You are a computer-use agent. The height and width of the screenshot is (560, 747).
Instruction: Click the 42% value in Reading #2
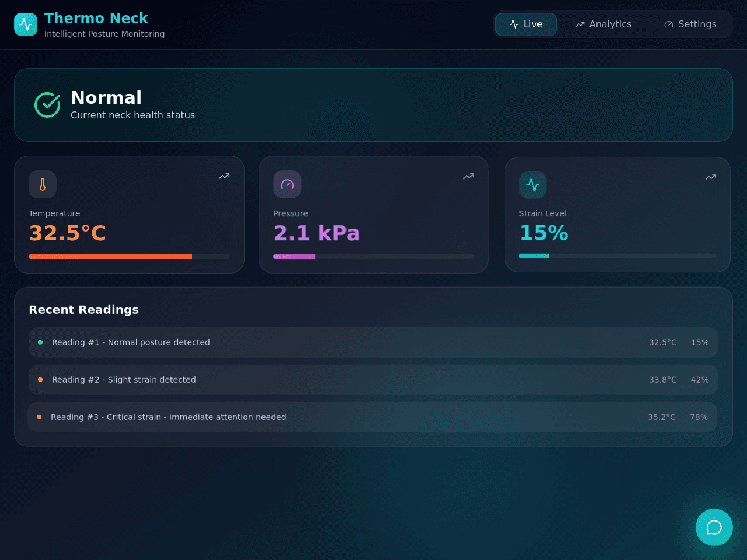pos(700,380)
